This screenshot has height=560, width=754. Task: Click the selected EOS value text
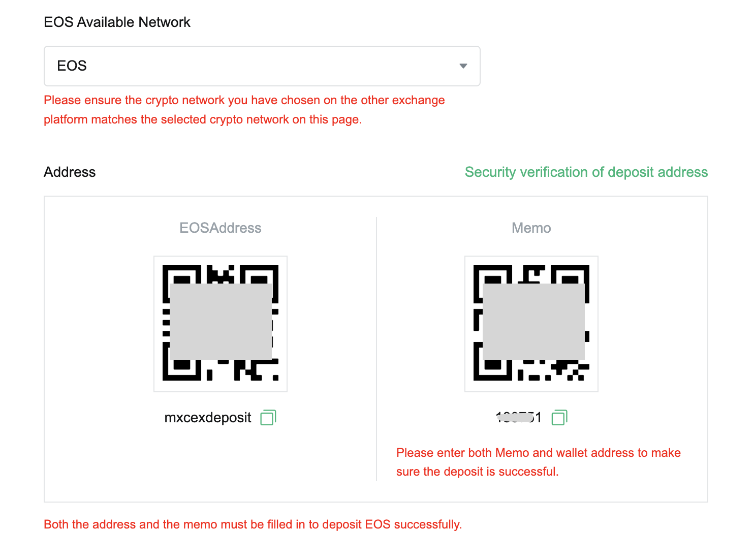tap(72, 66)
